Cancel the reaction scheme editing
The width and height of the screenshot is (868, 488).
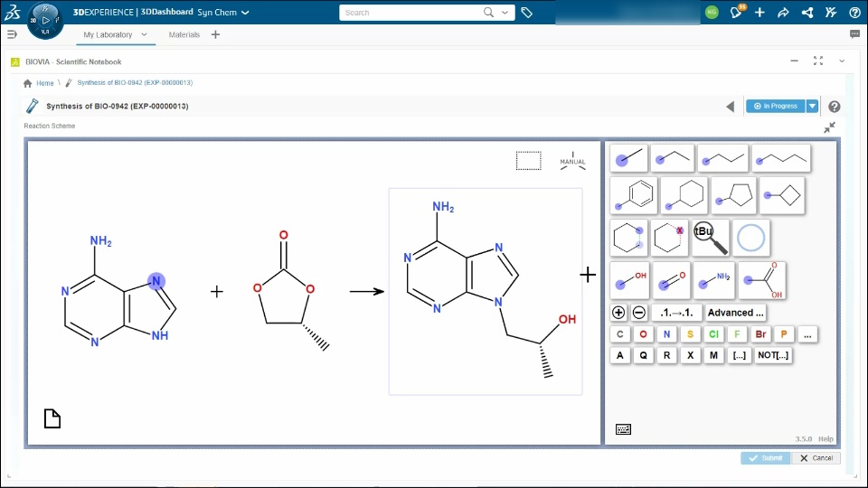pos(816,458)
